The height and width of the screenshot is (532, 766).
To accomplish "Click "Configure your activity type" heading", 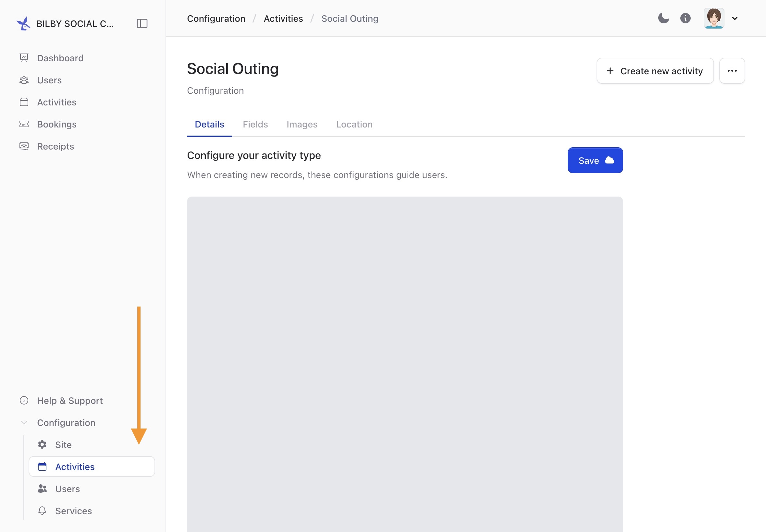I will pos(254,155).
